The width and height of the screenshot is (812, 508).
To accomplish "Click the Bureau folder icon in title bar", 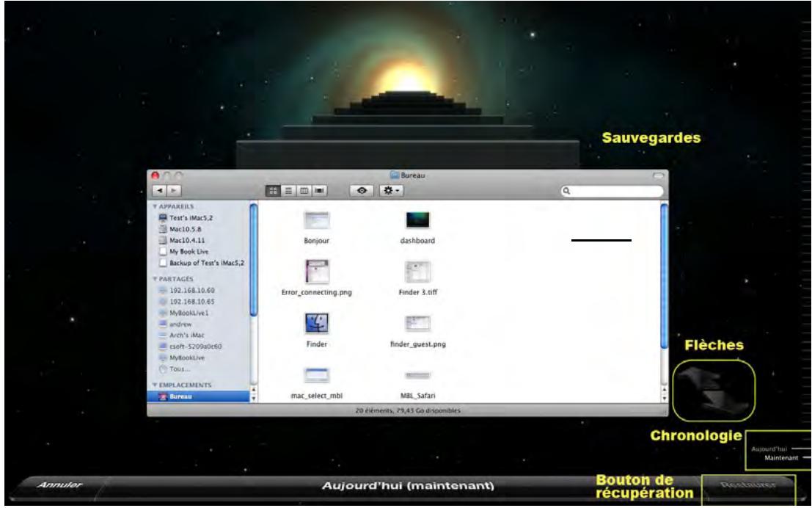I will [395, 175].
